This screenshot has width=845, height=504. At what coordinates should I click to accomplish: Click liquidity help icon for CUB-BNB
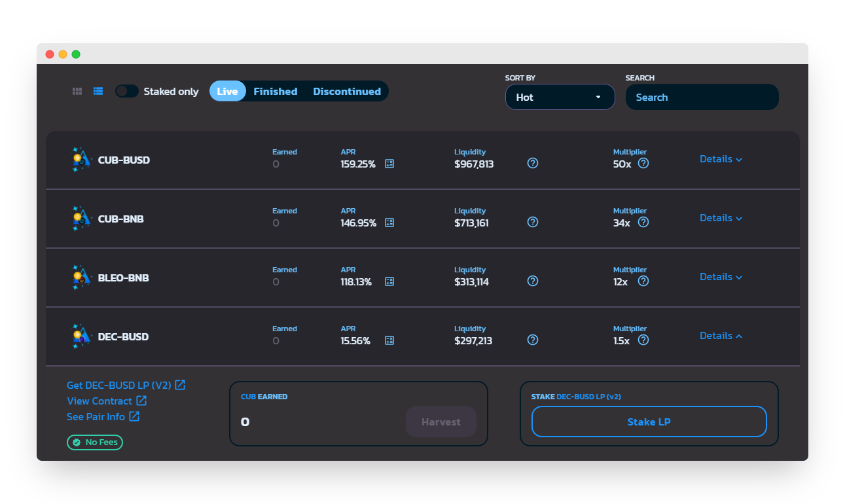(x=533, y=222)
